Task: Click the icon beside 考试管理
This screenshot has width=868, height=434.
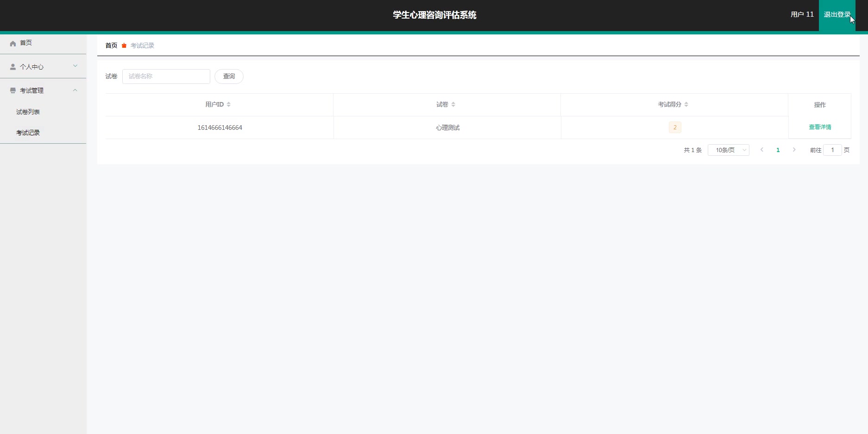Action: [13, 90]
